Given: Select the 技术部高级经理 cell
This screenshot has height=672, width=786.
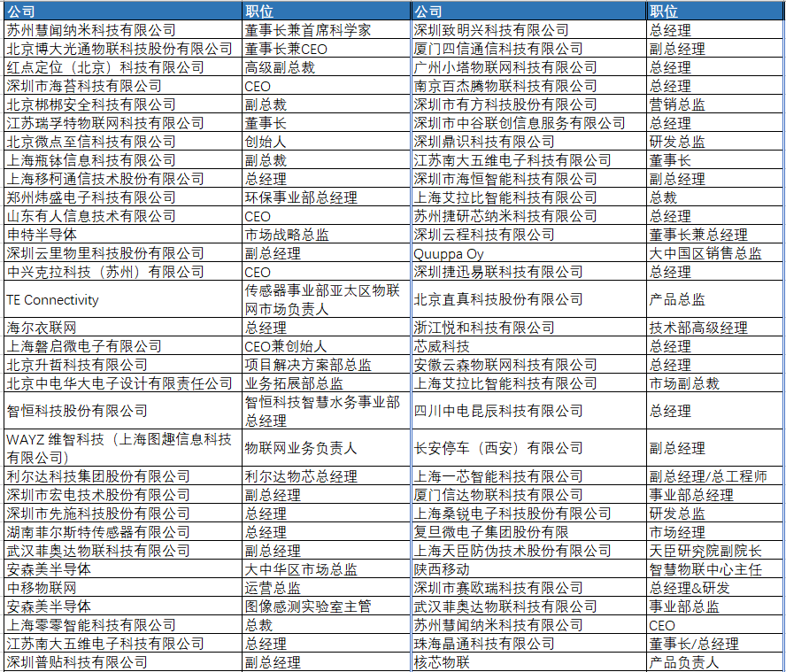Looking at the screenshot, I should tap(714, 328).
